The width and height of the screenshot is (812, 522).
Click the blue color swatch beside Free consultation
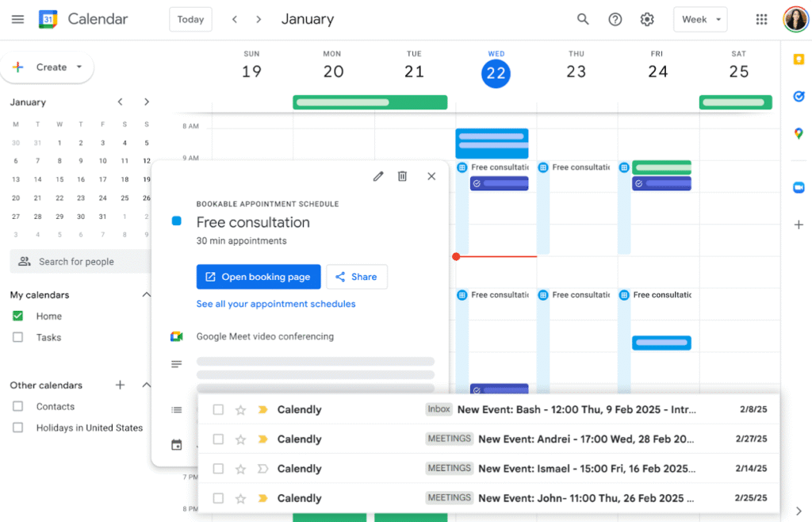pos(176,222)
